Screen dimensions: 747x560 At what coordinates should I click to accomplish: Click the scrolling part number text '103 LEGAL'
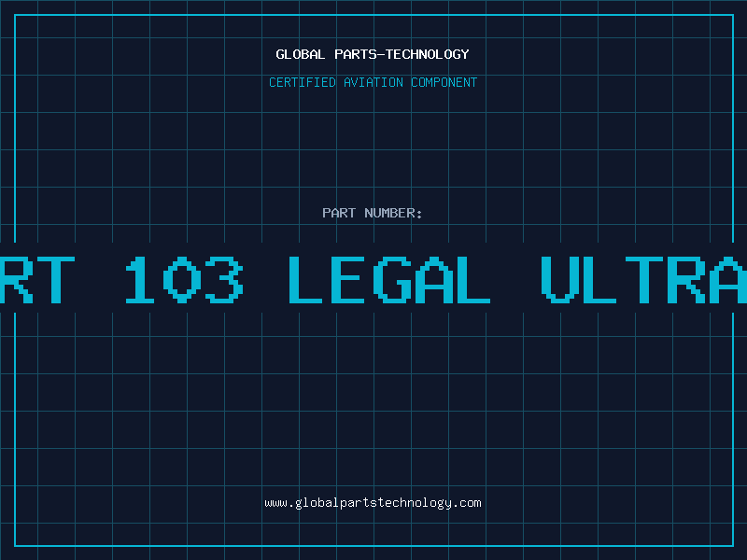point(308,279)
